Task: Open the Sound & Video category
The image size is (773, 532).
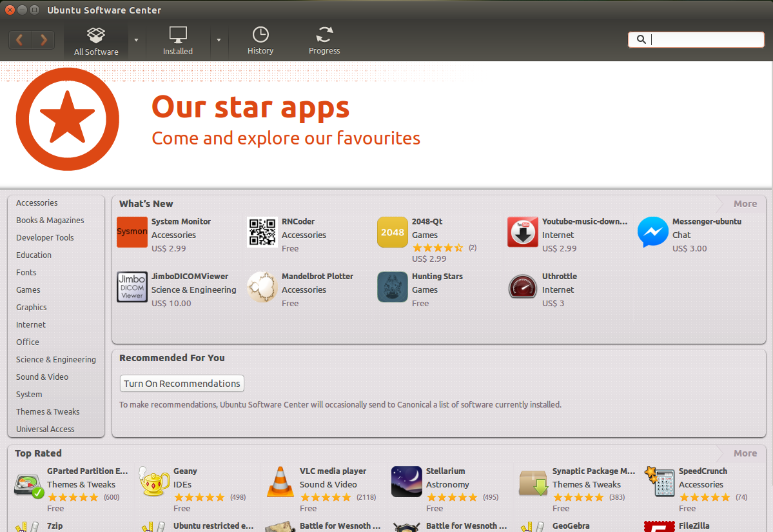Action: [42, 377]
